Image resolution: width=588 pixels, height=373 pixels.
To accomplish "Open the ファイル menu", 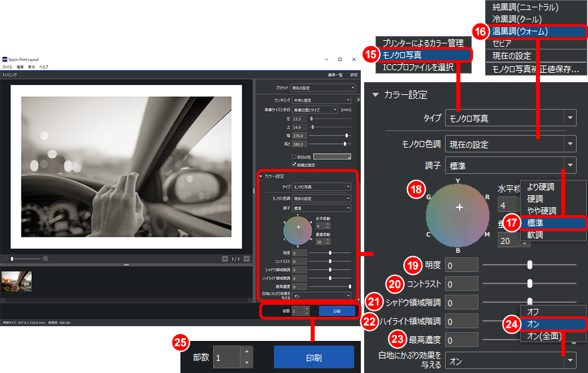I will 7,68.
